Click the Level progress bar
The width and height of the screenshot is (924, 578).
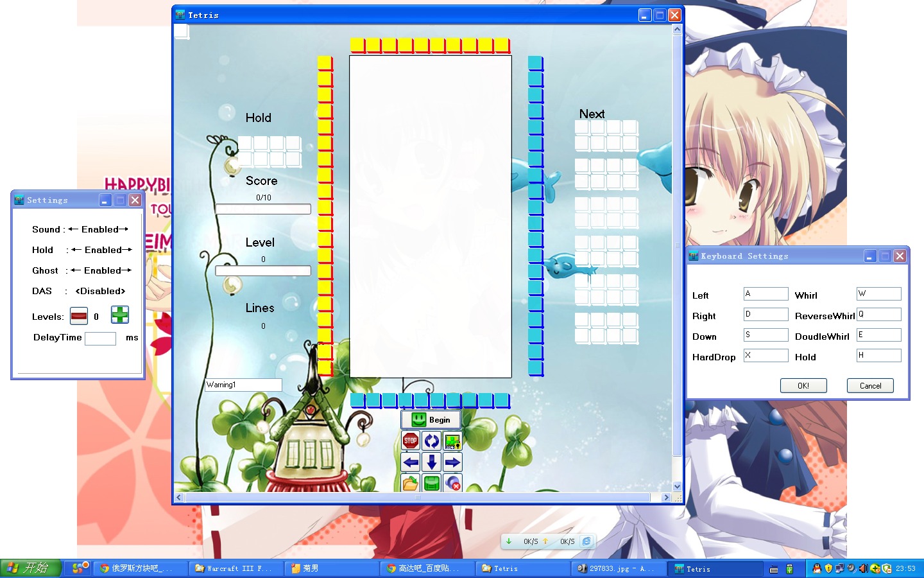point(263,271)
